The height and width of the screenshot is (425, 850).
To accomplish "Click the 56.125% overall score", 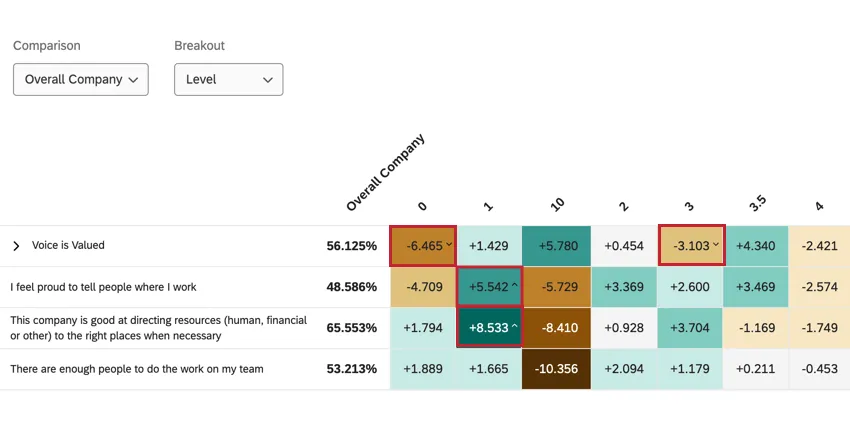I will [351, 246].
